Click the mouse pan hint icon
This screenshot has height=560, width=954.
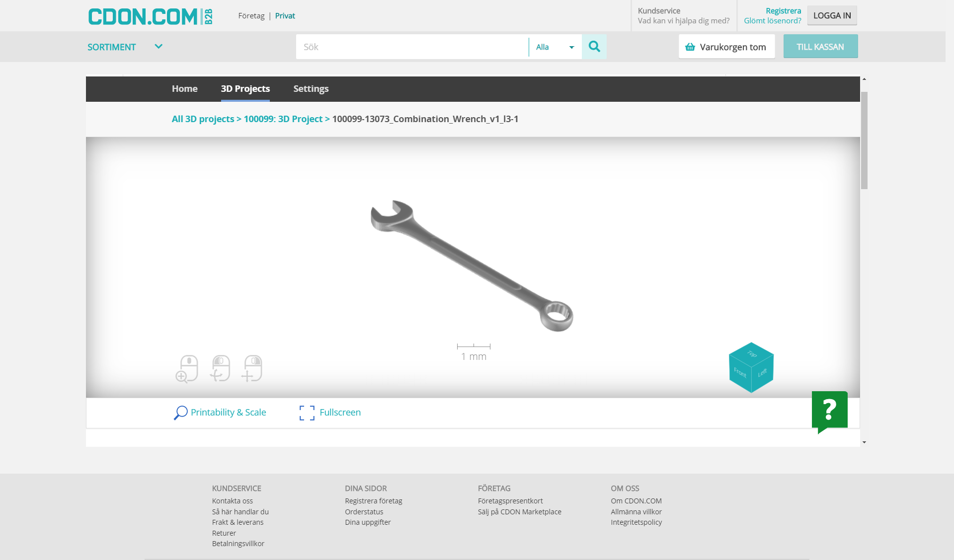point(252,368)
